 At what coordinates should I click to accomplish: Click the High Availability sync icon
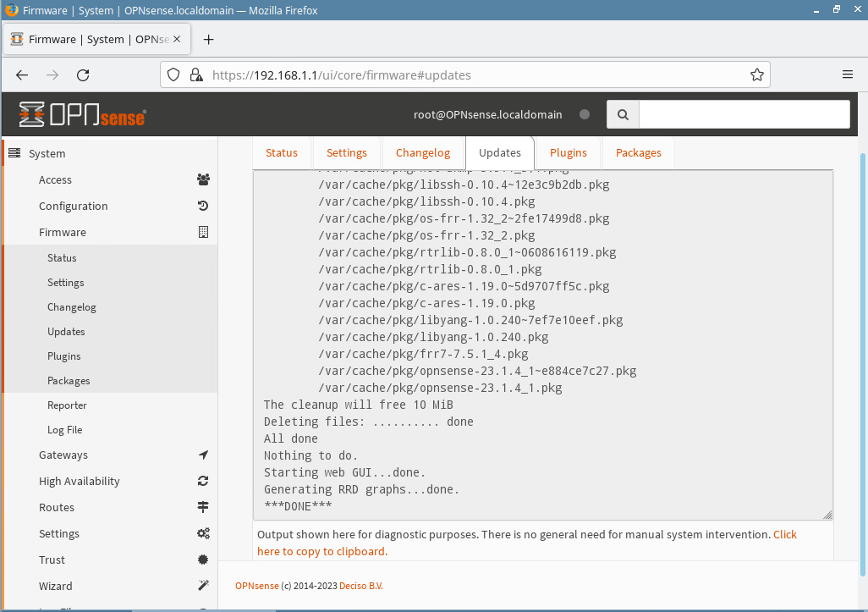[203, 481]
